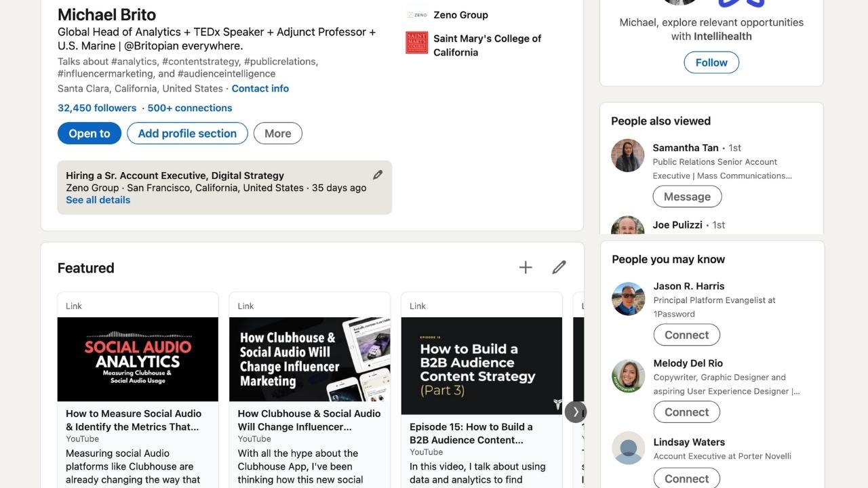Add a new Featured item with plus icon

tap(526, 268)
